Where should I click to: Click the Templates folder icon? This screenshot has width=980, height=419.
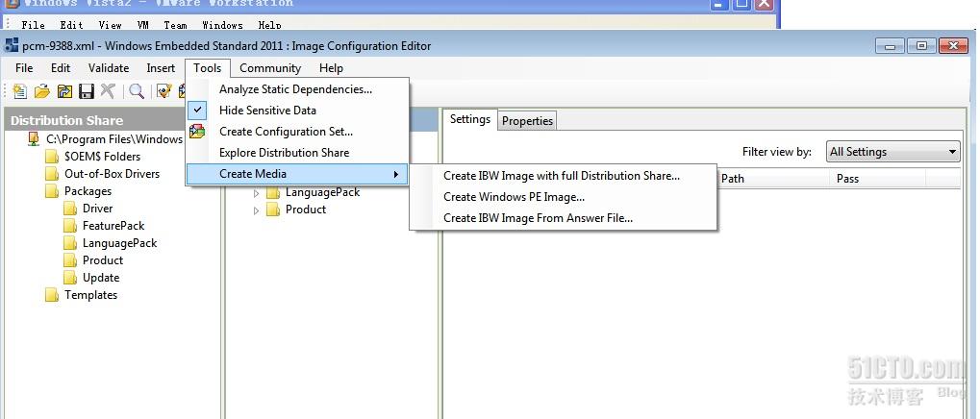point(52,295)
